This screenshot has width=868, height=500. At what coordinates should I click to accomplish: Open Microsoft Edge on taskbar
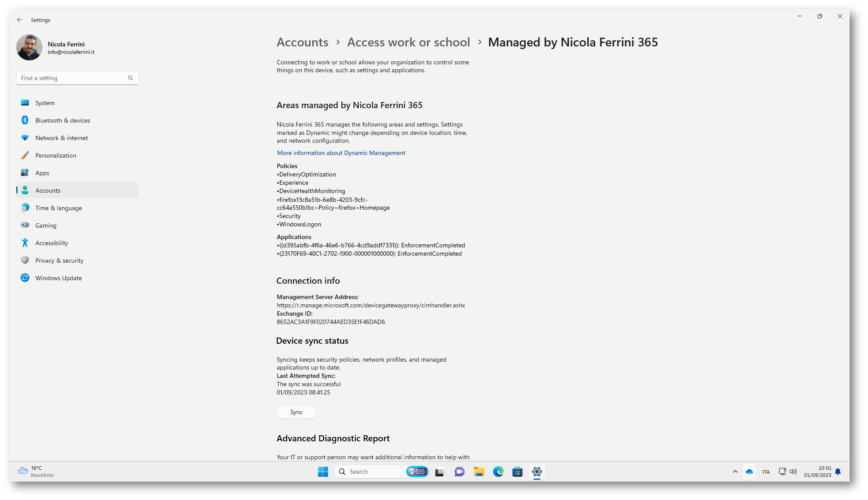(x=498, y=472)
